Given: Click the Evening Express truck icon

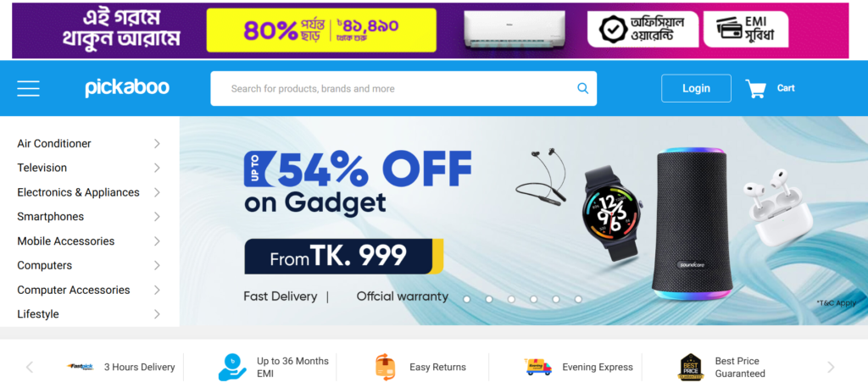Looking at the screenshot, I should click(538, 367).
